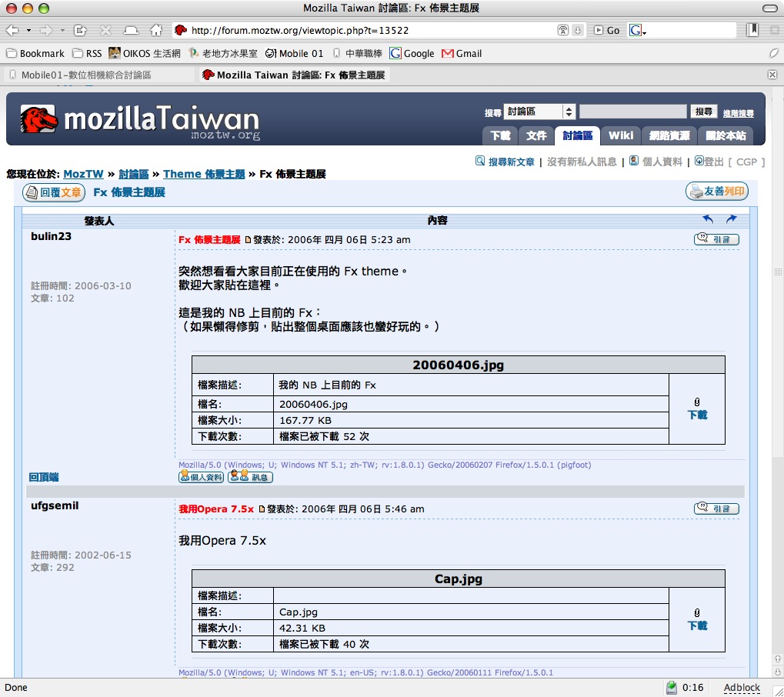This screenshot has height=697, width=784.
Task: Open the Gmail bookmark in bookmarks bar
Action: 462,53
